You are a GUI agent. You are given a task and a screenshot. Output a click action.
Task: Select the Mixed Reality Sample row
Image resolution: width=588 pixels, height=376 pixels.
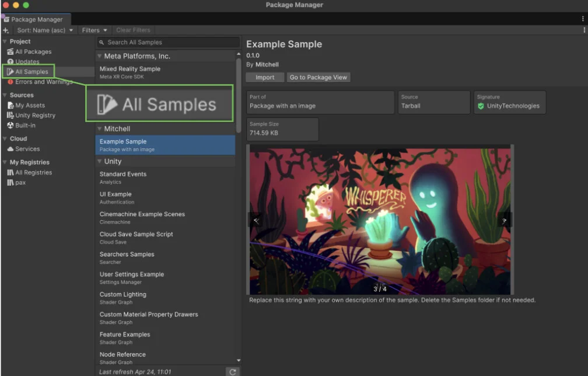click(x=166, y=72)
